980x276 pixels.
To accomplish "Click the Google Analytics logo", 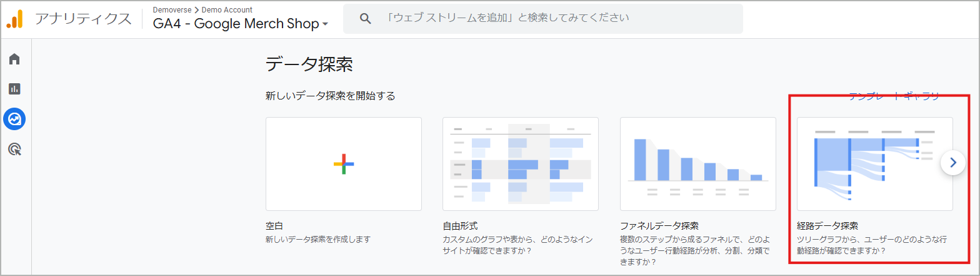I will tap(14, 19).
